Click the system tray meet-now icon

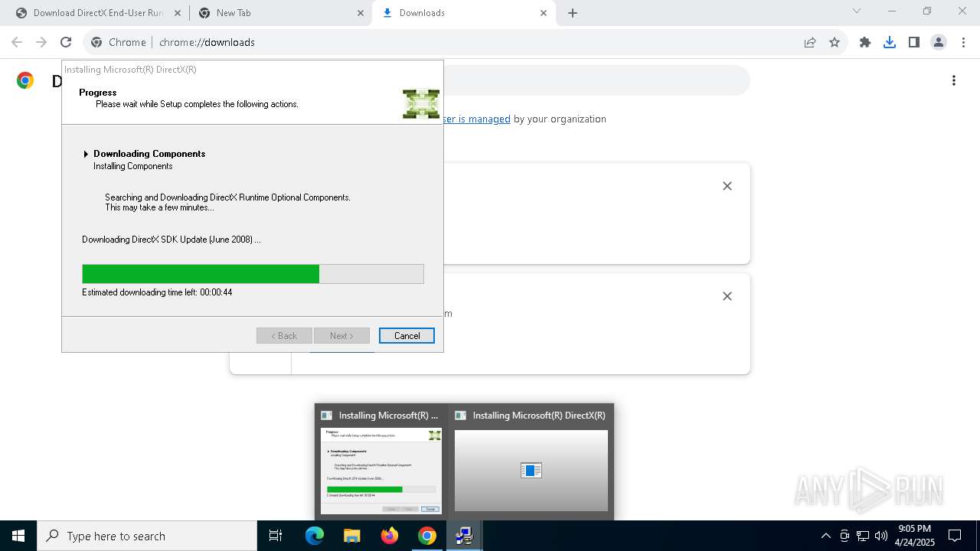(844, 536)
